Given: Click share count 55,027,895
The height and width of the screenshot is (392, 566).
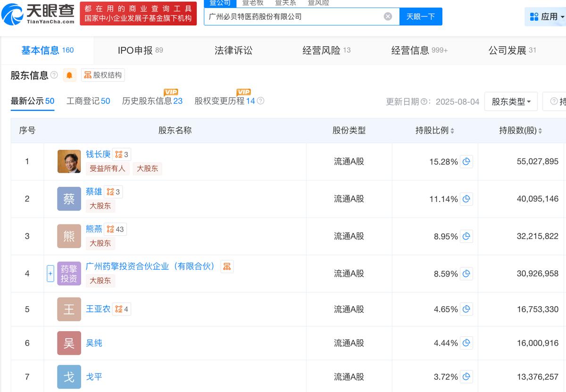Looking at the screenshot, I should 537,162.
